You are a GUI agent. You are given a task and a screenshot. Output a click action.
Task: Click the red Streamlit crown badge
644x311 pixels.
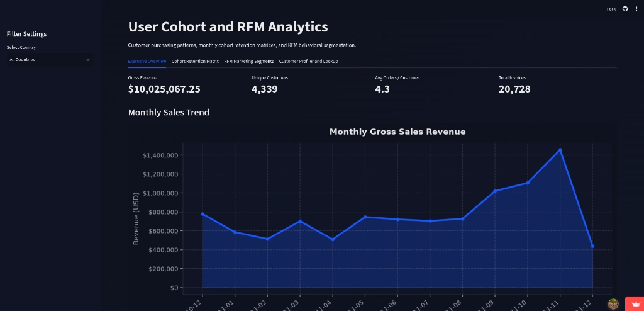coord(635,304)
